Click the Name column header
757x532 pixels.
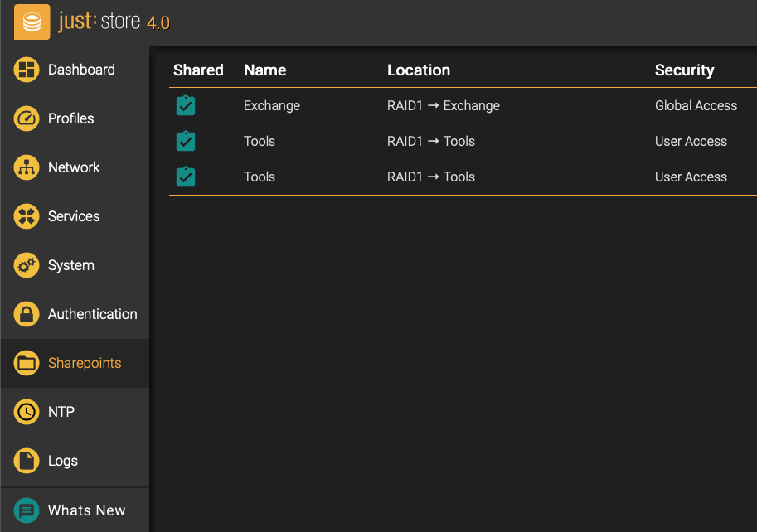(265, 70)
